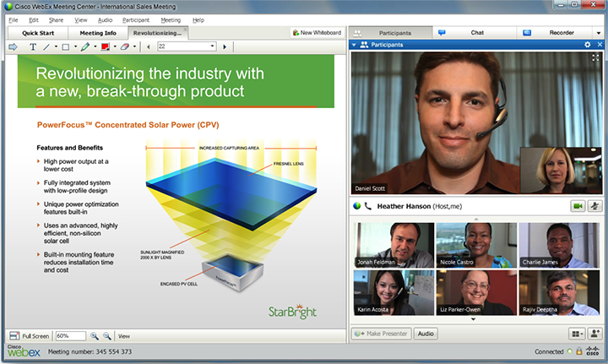Viewport: 608px width, 364px height.
Task: Open the Participants panel tab
Action: 391,33
